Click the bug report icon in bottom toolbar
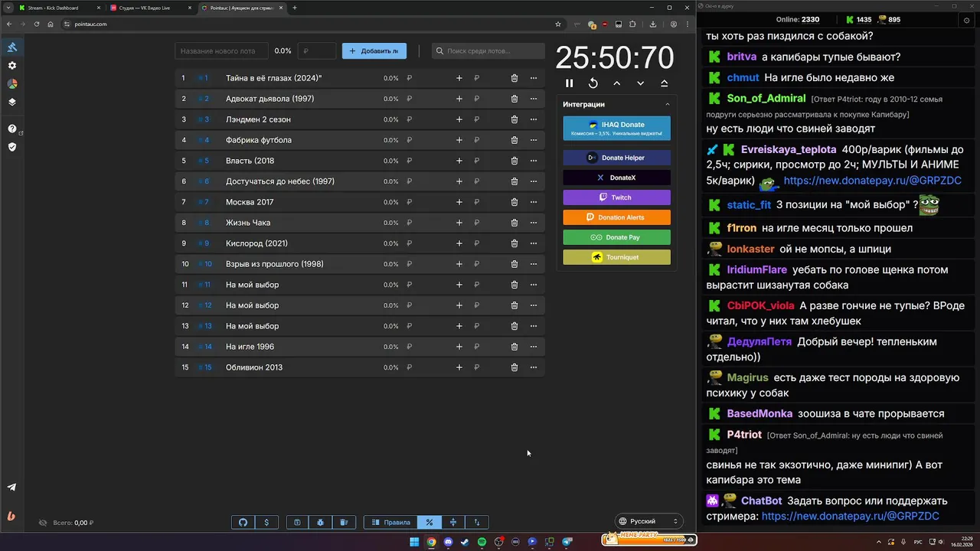Image resolution: width=980 pixels, height=551 pixels. click(x=320, y=522)
